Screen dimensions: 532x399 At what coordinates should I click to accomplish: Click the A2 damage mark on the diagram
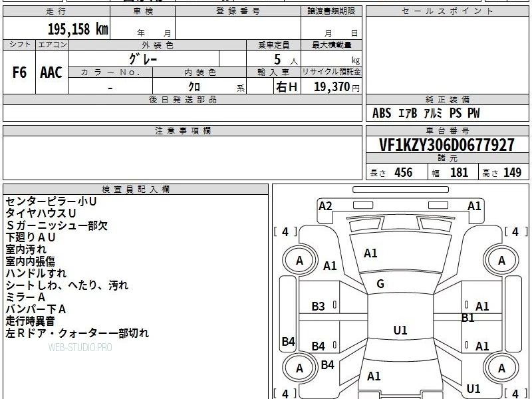(325, 206)
